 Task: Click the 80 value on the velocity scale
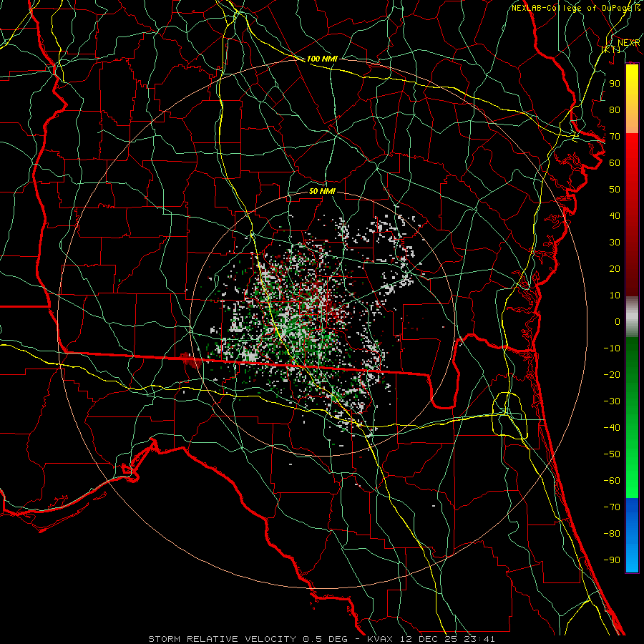pos(615,110)
